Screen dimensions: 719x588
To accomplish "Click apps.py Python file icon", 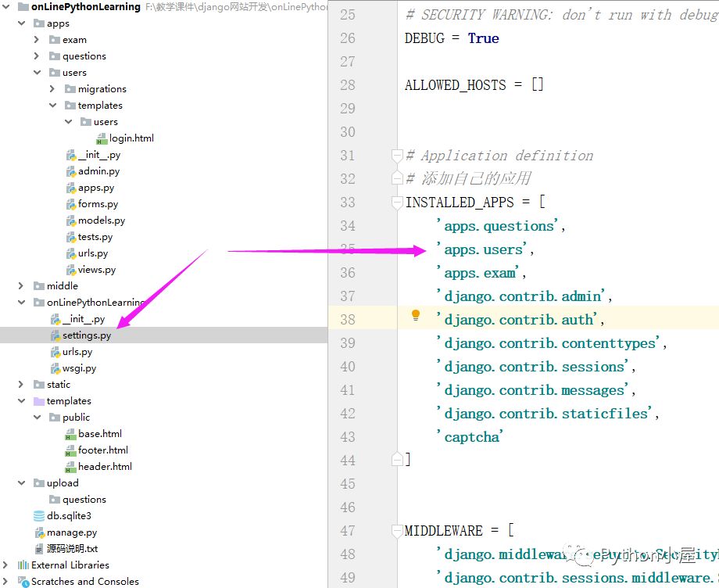I will (x=71, y=188).
